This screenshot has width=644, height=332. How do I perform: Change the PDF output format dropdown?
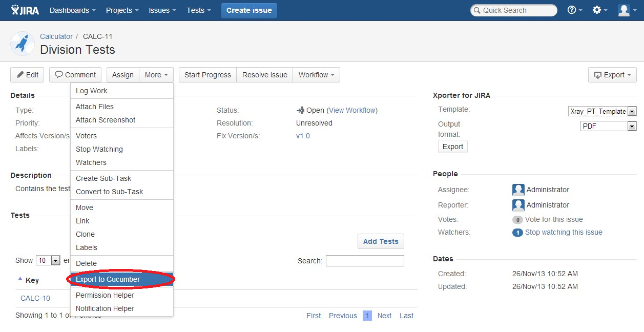click(608, 126)
